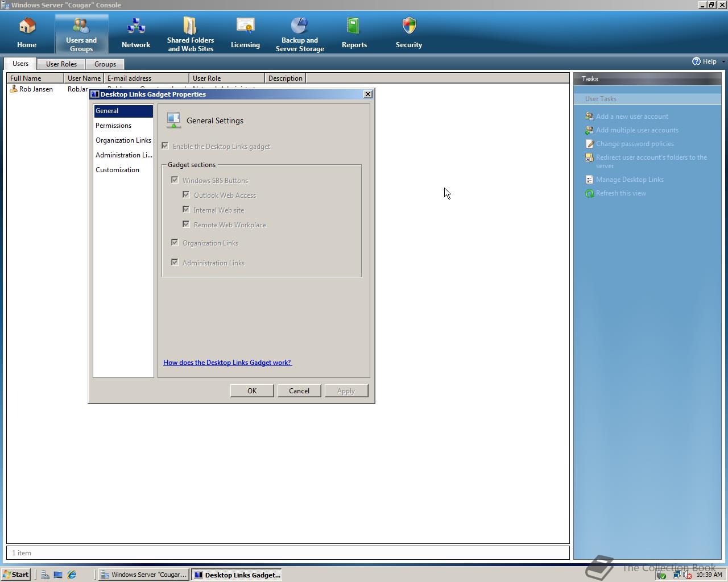Click Add multiple user accounts link
The width and height of the screenshot is (728, 582).
[x=637, y=130]
